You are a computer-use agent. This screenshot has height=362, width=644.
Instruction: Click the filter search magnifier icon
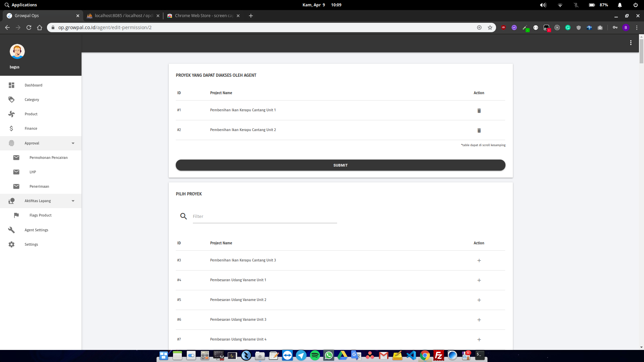pyautogui.click(x=183, y=216)
